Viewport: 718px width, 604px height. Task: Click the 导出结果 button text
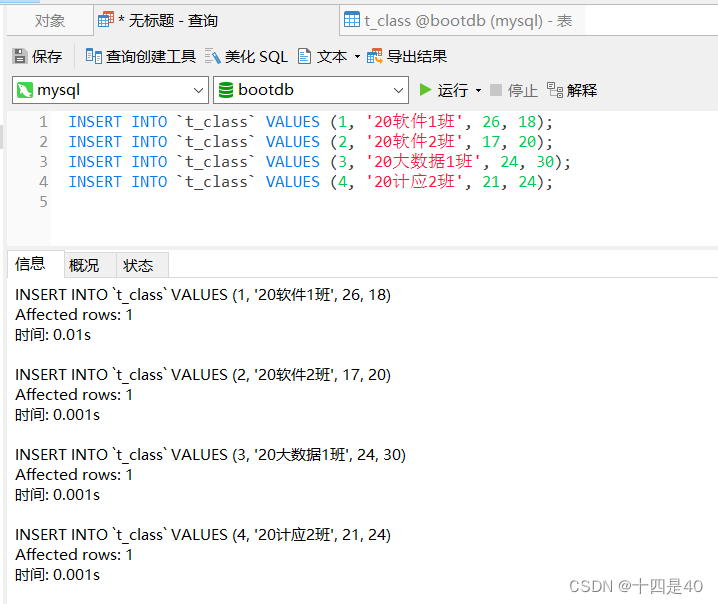click(417, 56)
